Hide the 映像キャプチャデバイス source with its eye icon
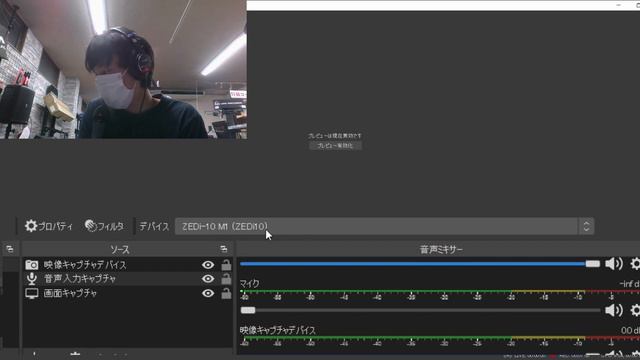Viewport: 640px width, 360px height. pos(208,264)
